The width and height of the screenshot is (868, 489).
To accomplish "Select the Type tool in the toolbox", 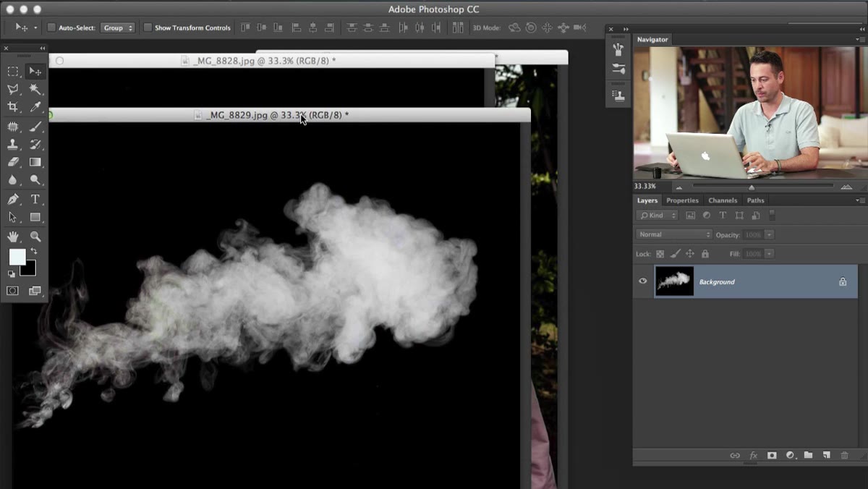I will click(x=35, y=200).
